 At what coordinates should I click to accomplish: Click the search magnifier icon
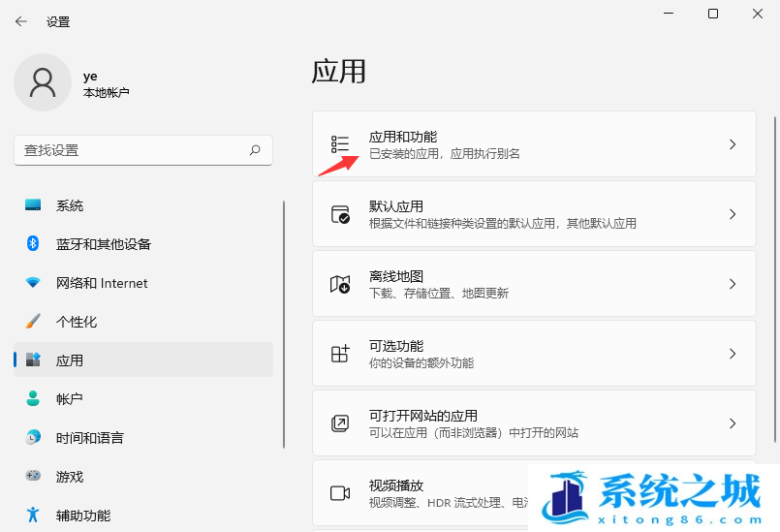pos(255,150)
